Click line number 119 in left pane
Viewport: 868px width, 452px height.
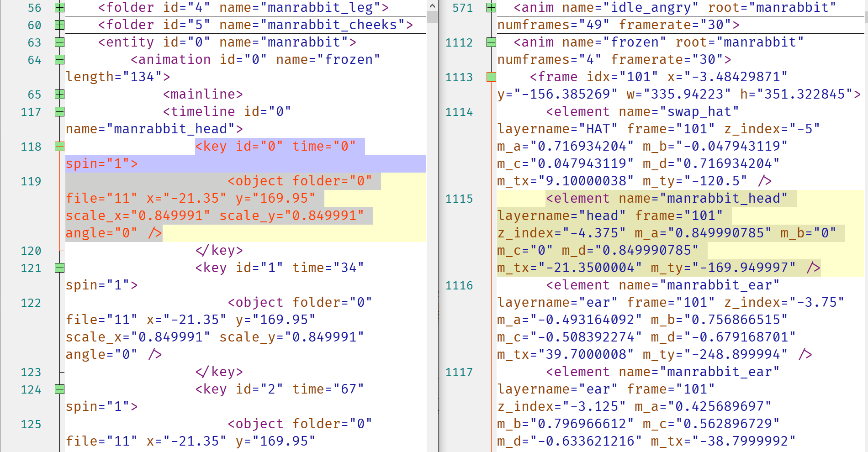click(x=31, y=182)
